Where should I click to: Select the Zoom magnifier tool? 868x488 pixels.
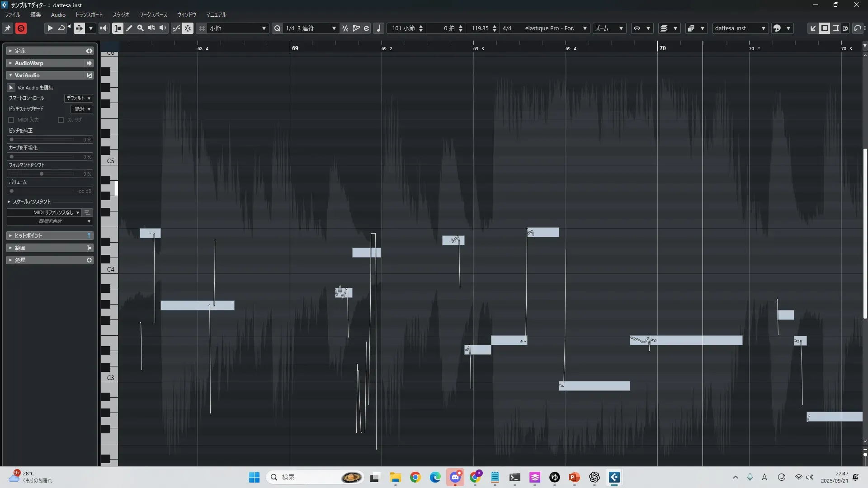[141, 28]
